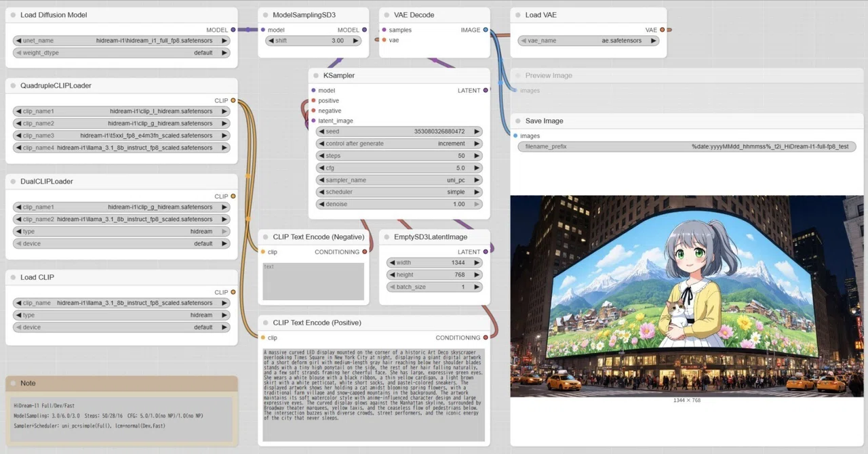
Task: Open the weight_dtype dropdown
Action: point(121,53)
